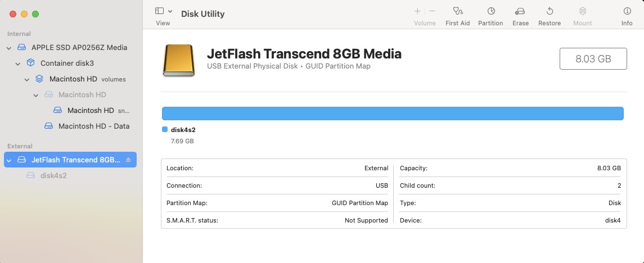
Task: Select the Restore toolbar icon
Action: point(550,11)
